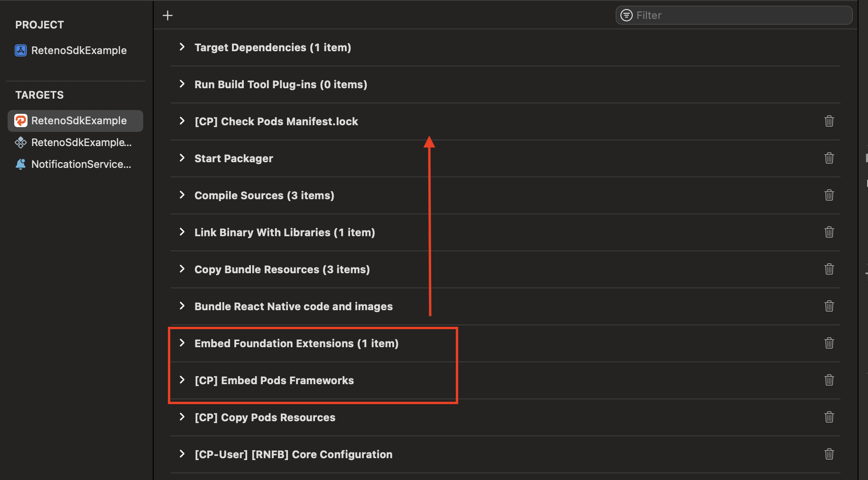Click the Target Dependencies (1 item) label
This screenshot has height=480, width=868.
pyautogui.click(x=273, y=47)
